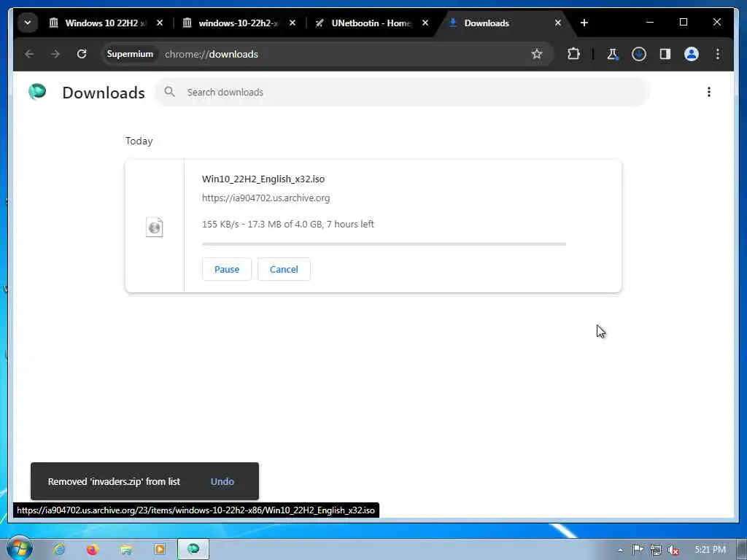
Task: Open the https://ia904702.us.archive.org source link
Action: pos(266,198)
